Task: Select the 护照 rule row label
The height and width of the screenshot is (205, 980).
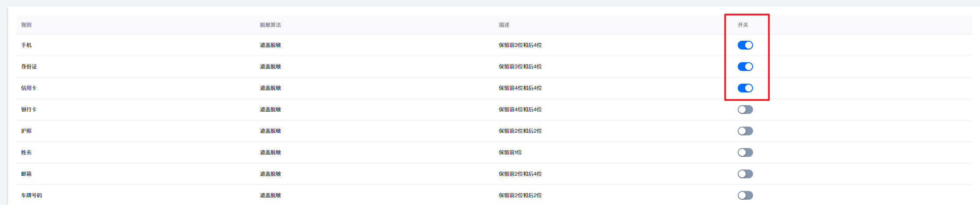Action: pos(26,131)
